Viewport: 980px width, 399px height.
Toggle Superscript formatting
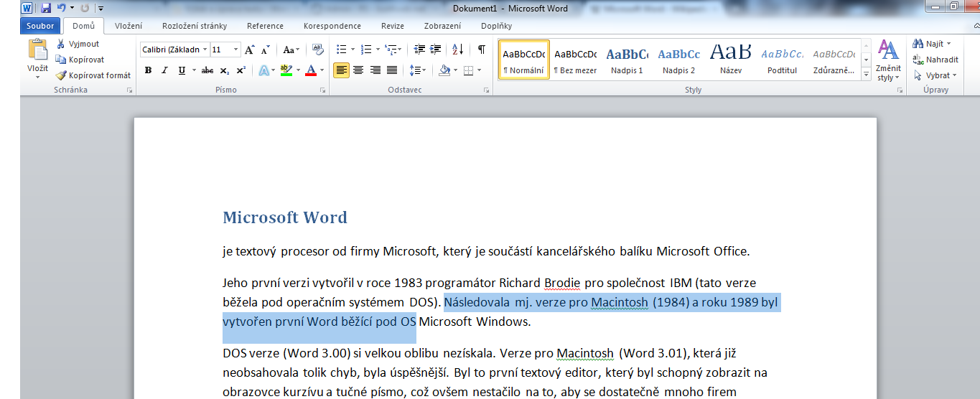241,70
